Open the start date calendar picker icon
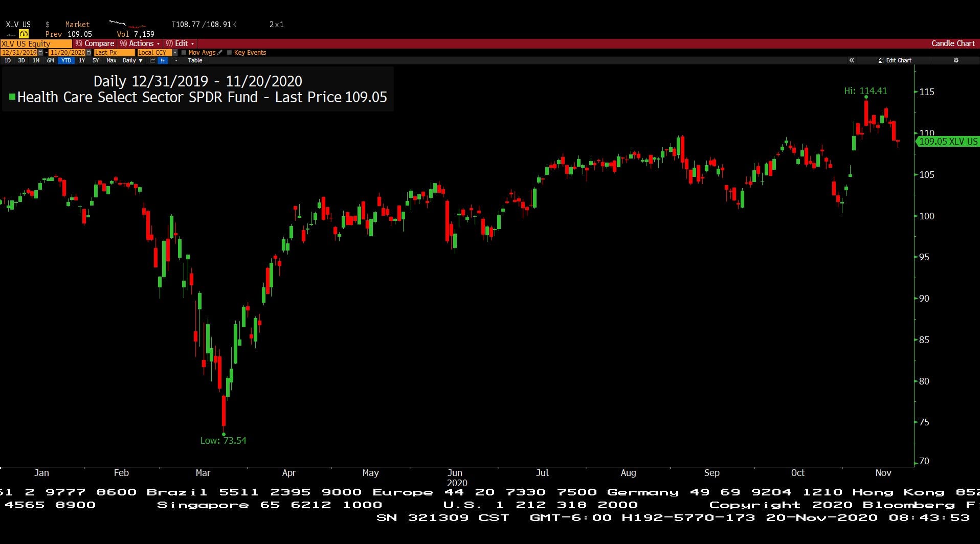This screenshot has width=980, height=544. [x=40, y=53]
